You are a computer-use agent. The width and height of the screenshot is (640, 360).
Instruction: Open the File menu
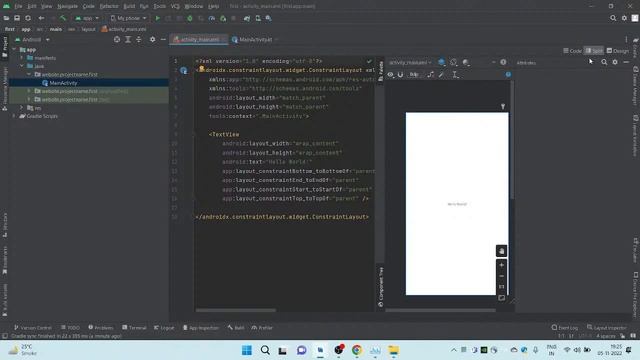pos(18,6)
